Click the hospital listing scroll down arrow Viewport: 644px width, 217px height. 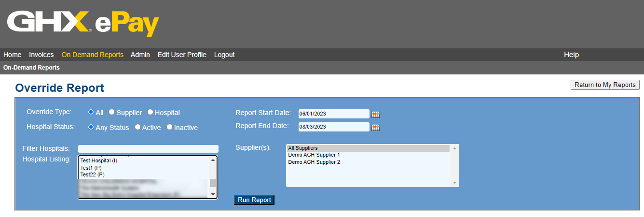coord(213,194)
